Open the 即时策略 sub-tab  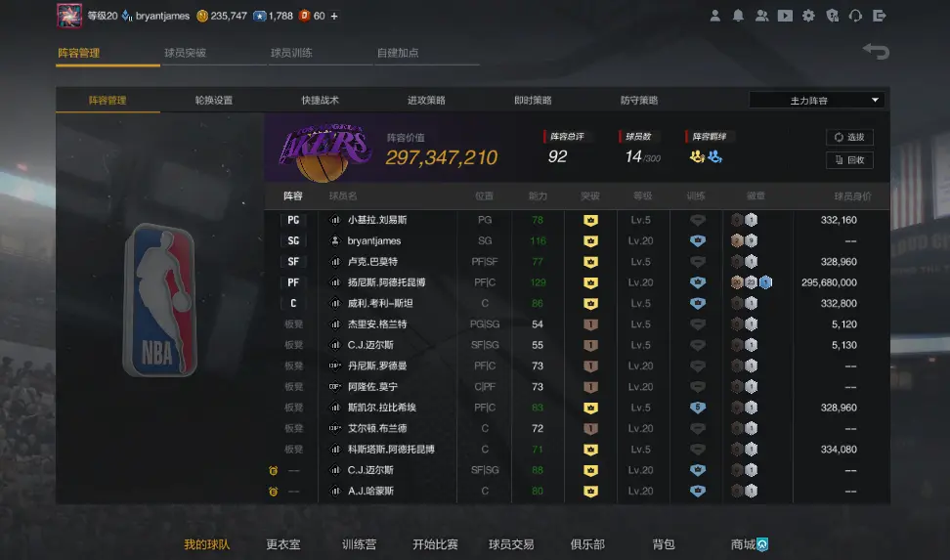click(534, 100)
